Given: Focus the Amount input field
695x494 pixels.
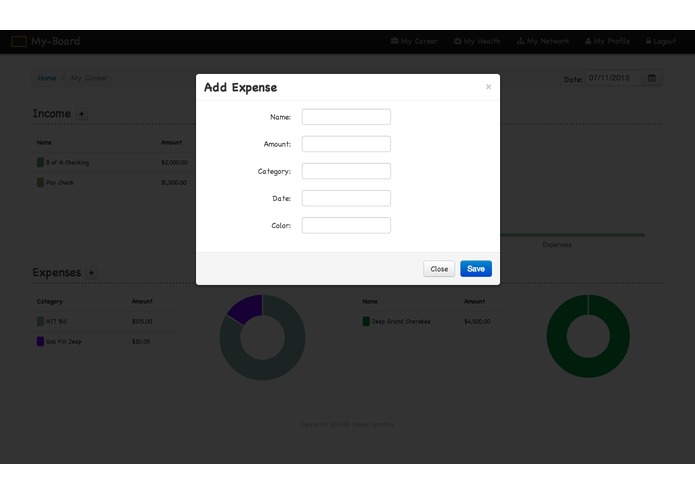Looking at the screenshot, I should 346,144.
